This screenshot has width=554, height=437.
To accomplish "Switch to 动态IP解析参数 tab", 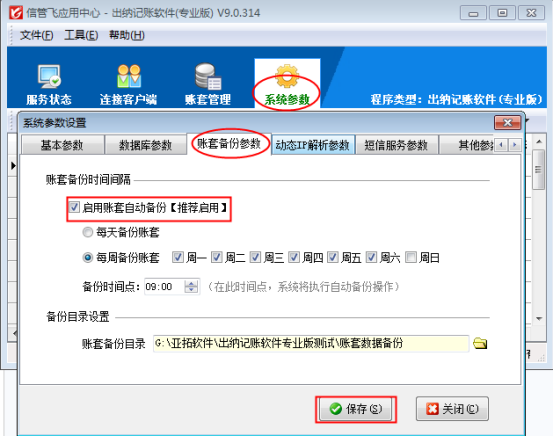I will 313,145.
